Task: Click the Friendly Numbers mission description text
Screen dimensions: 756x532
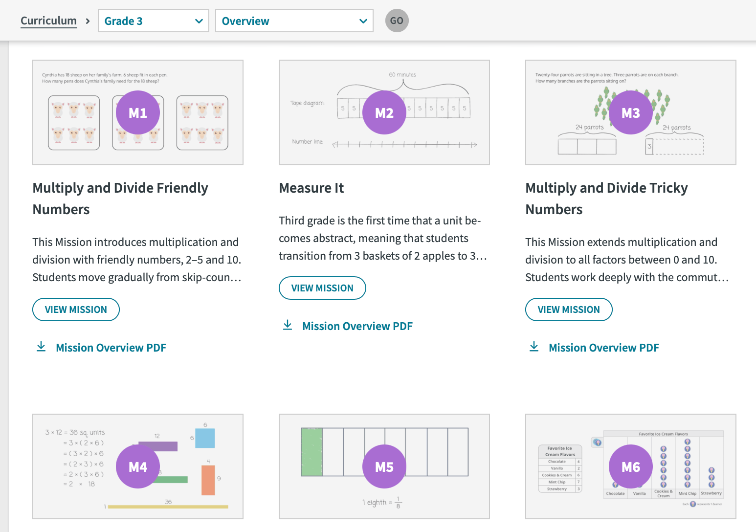Action: coord(137,260)
